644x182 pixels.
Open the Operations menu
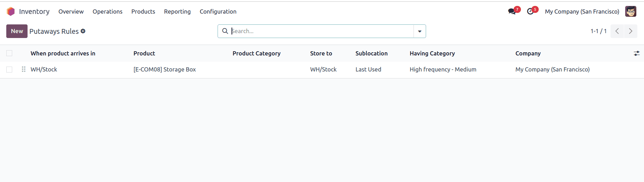107,12
